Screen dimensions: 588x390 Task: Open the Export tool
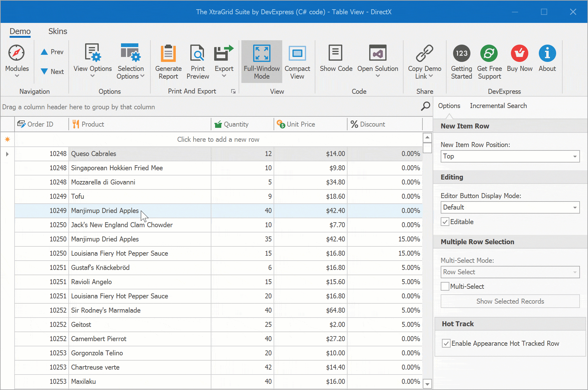(223, 60)
